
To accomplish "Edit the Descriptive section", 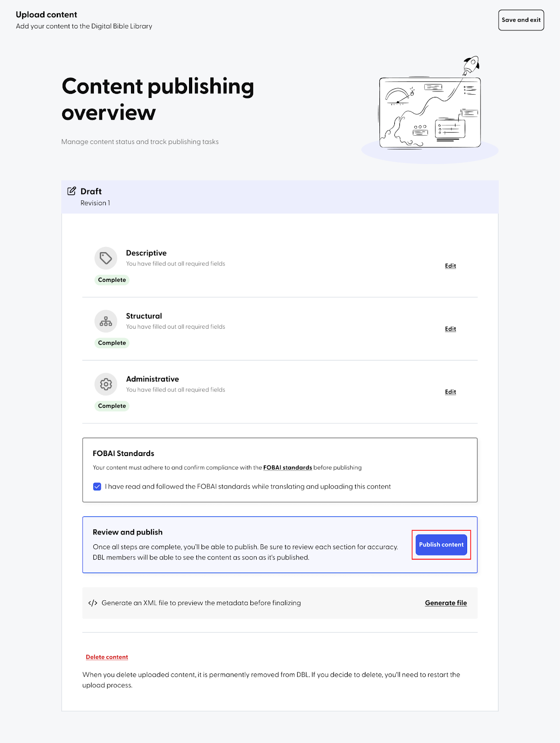I will [x=450, y=266].
